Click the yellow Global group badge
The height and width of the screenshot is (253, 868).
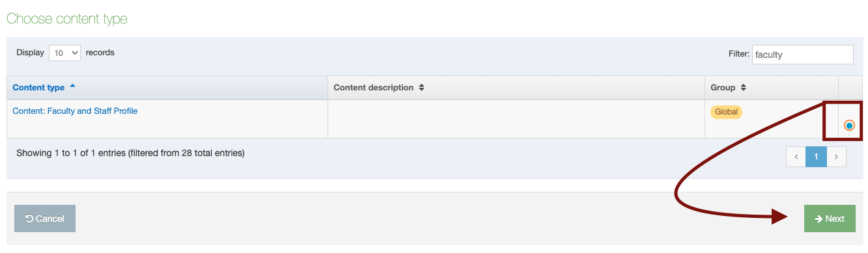[726, 112]
